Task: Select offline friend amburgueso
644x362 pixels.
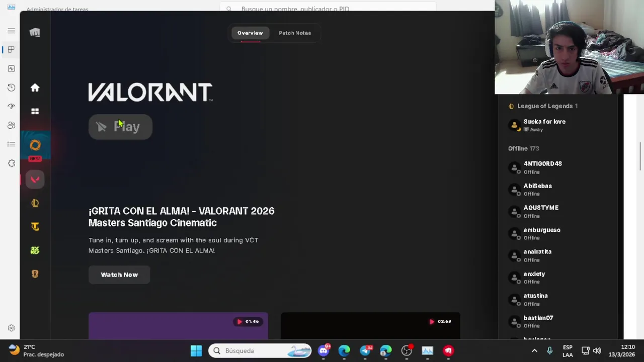Action: [x=558, y=233]
